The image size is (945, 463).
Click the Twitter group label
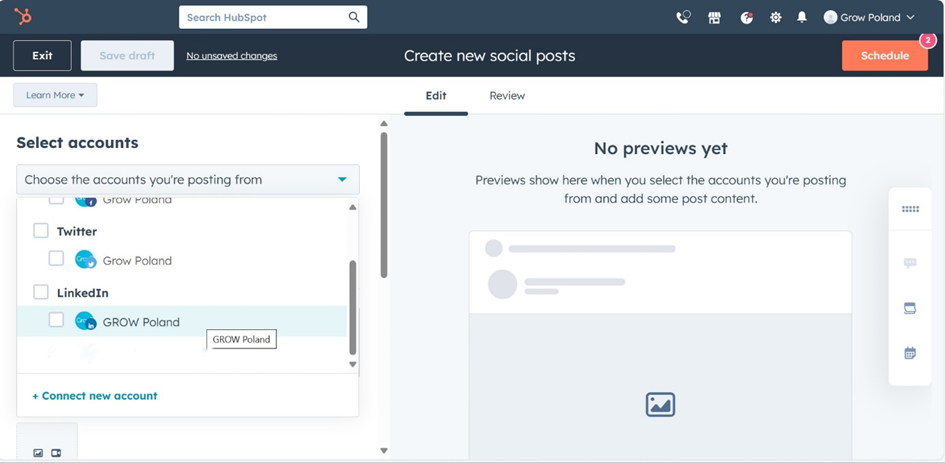pyautogui.click(x=77, y=232)
